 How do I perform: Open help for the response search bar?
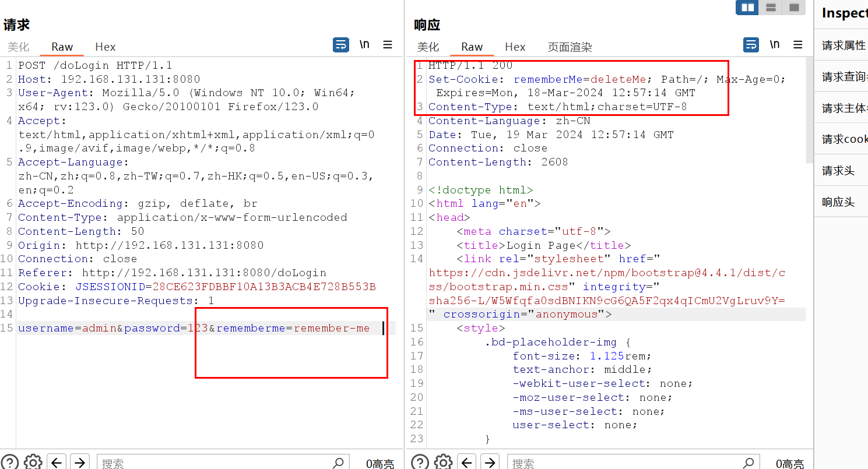420,462
